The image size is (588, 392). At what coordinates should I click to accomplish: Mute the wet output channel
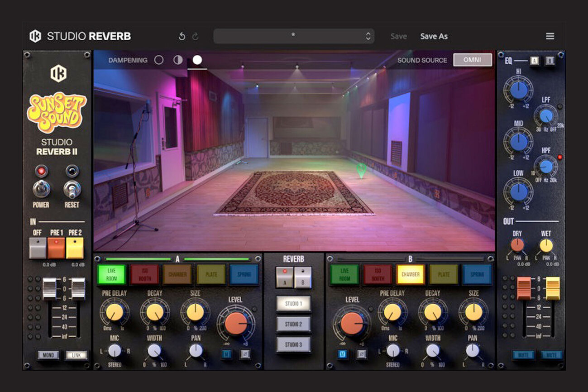tap(551, 355)
